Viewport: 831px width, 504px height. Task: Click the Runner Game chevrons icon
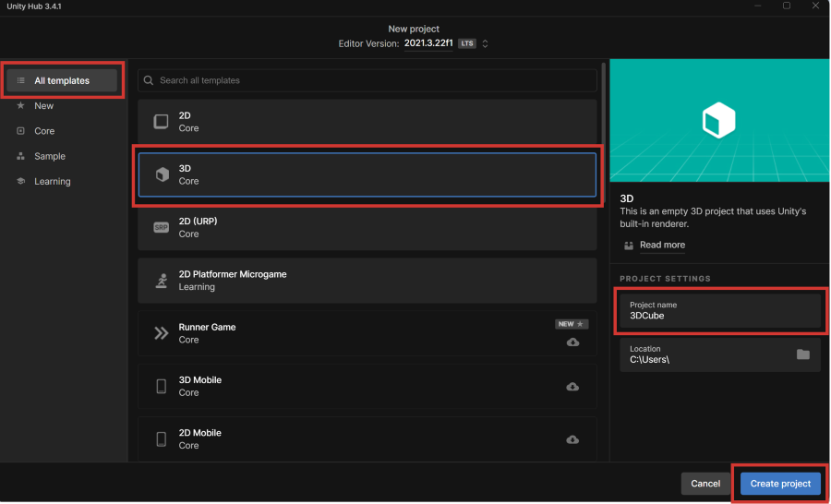[162, 333]
